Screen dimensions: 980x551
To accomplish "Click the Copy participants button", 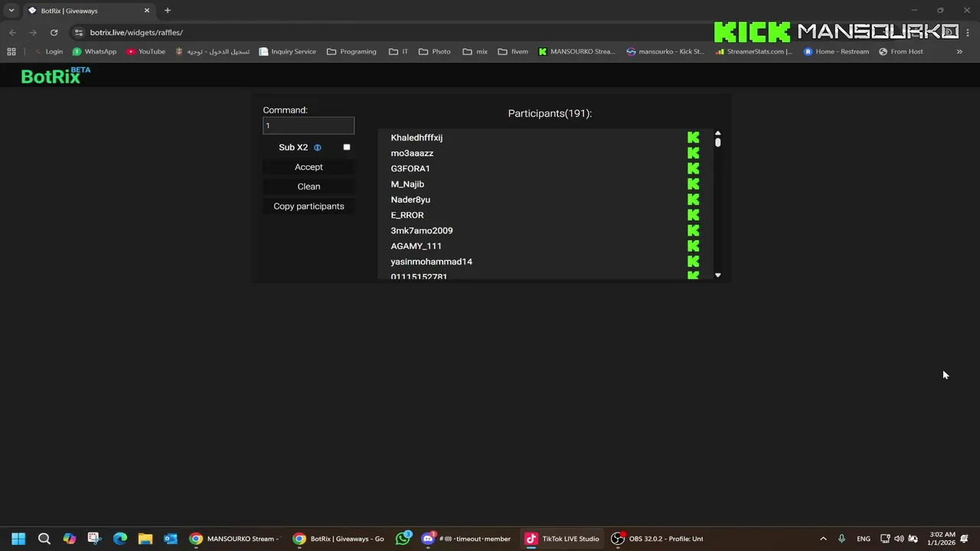I will pos(309,207).
